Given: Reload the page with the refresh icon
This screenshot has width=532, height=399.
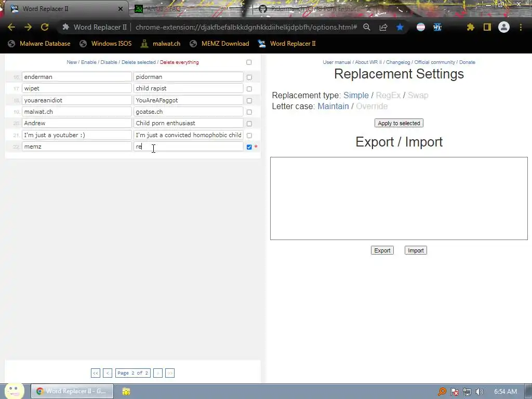Looking at the screenshot, I should pyautogui.click(x=45, y=27).
